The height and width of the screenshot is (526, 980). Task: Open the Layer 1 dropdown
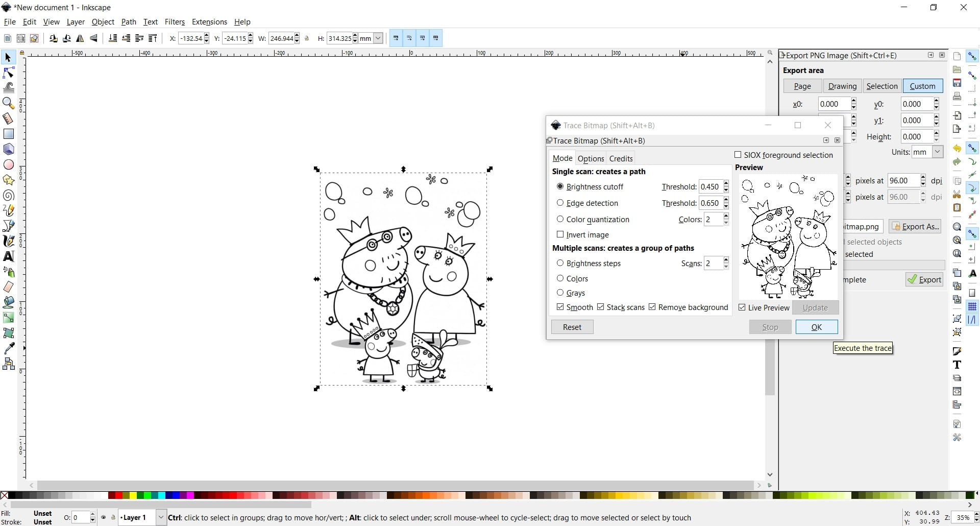pyautogui.click(x=161, y=517)
